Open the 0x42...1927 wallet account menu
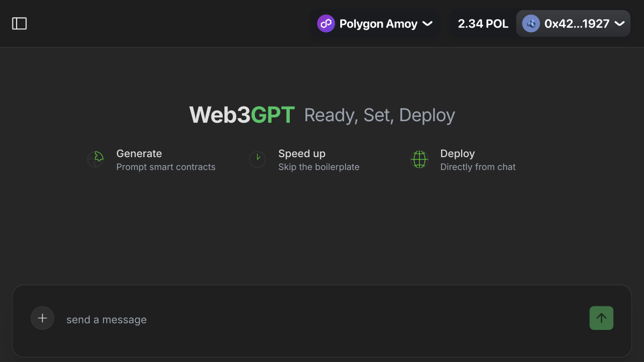 (x=576, y=24)
